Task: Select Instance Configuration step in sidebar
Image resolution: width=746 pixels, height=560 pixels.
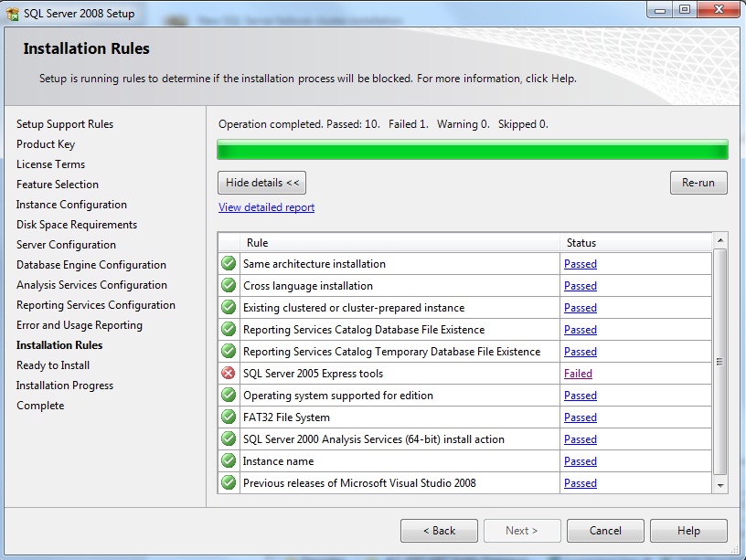Action: (x=71, y=205)
